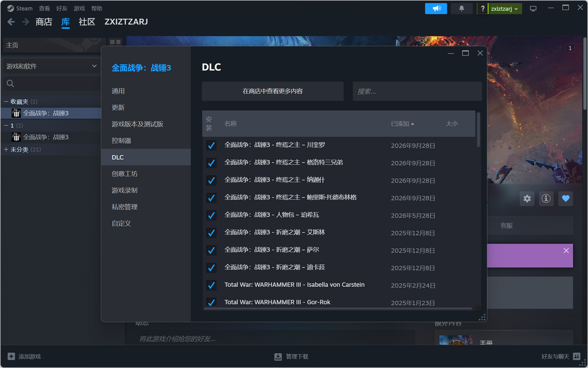The width and height of the screenshot is (588, 368).
Task: Open the ZXIZTZARJ profile tab
Action: pyautogui.click(x=126, y=22)
